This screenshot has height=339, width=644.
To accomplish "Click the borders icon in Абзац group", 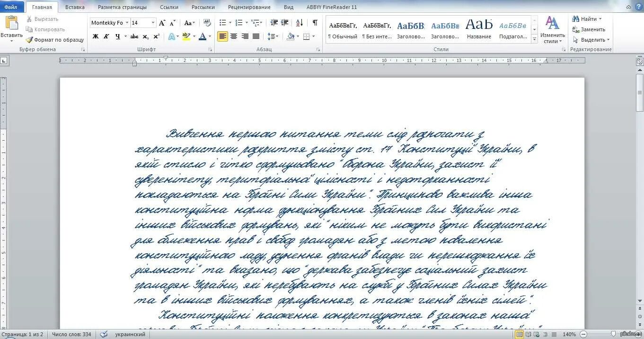I will pyautogui.click(x=306, y=36).
